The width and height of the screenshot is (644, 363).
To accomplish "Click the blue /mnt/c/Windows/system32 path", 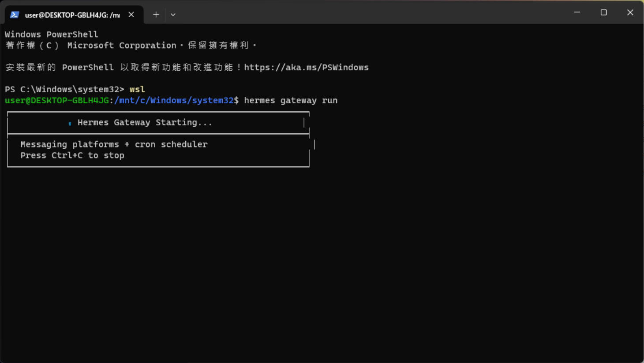I will (x=174, y=100).
